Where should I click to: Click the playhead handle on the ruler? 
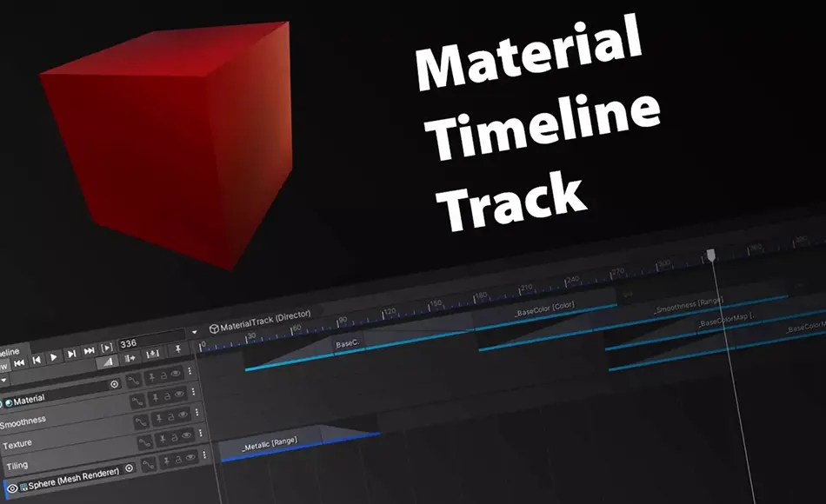[x=710, y=255]
